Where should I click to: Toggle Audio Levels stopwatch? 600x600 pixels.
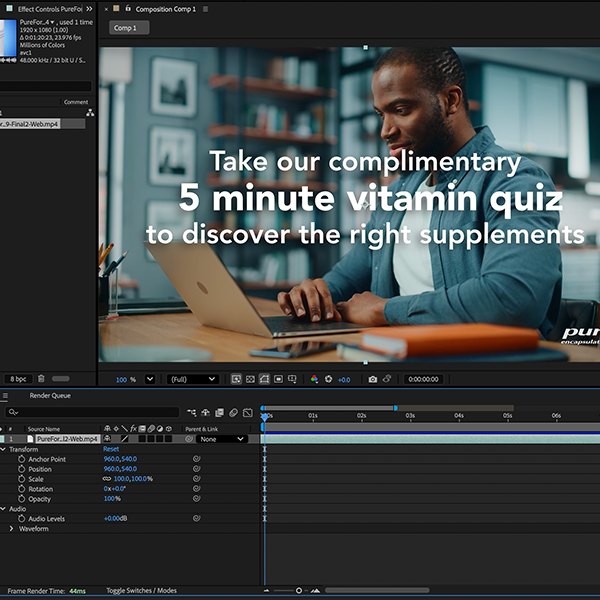pos(21,519)
